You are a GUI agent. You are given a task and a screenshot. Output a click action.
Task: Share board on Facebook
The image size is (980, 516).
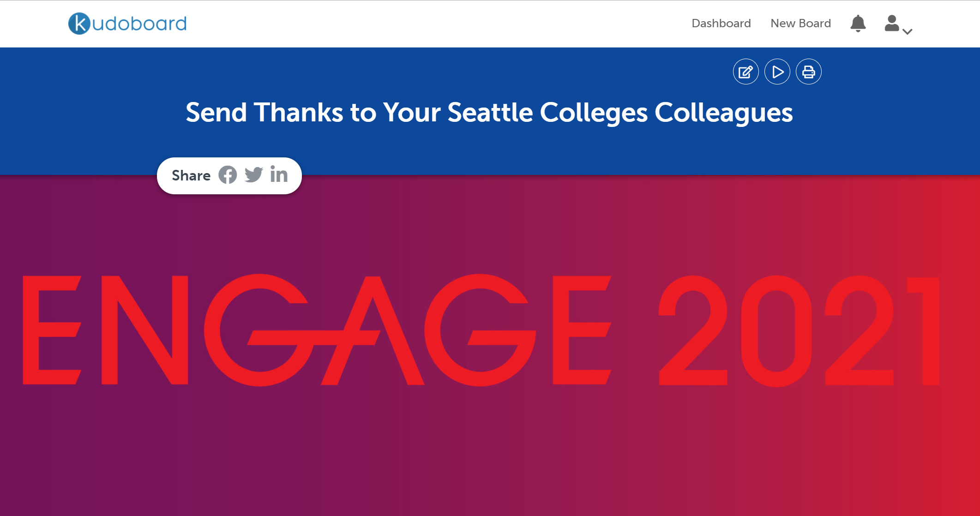pyautogui.click(x=228, y=175)
